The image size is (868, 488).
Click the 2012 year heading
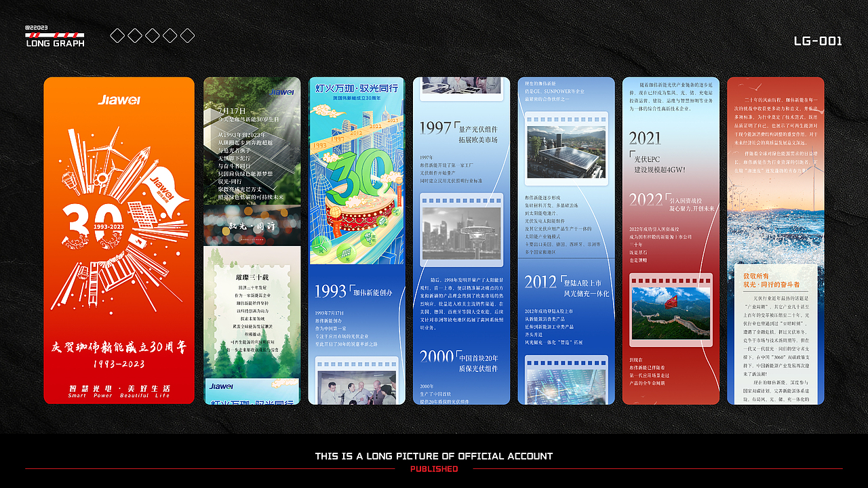pos(540,282)
